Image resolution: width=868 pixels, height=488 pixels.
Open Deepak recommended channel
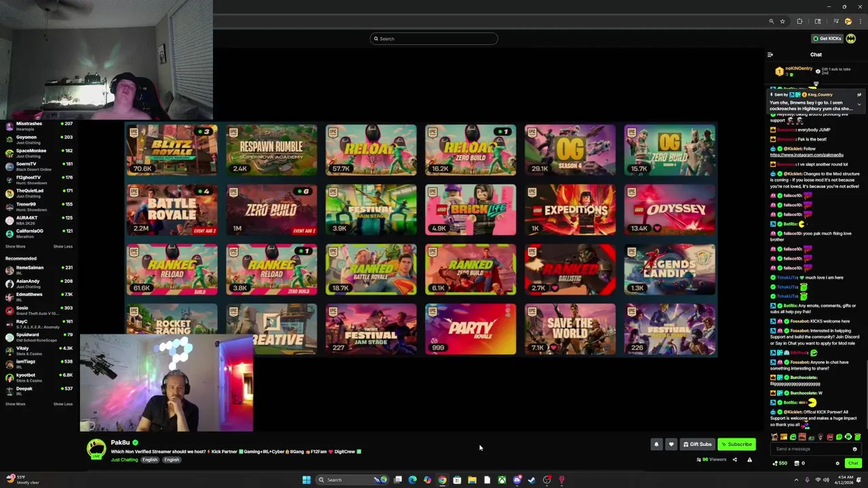pos(39,390)
